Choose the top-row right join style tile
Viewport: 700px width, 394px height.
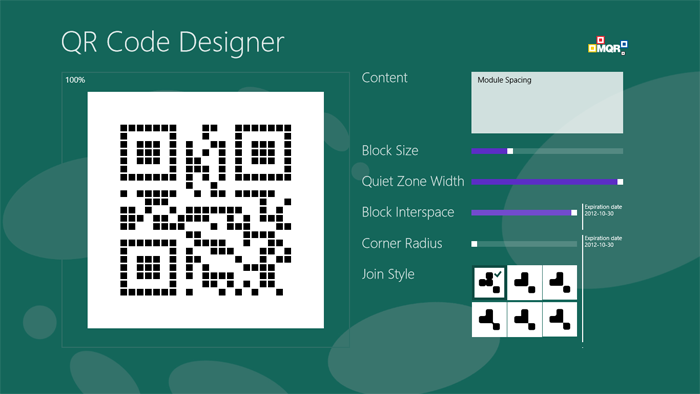pos(560,282)
